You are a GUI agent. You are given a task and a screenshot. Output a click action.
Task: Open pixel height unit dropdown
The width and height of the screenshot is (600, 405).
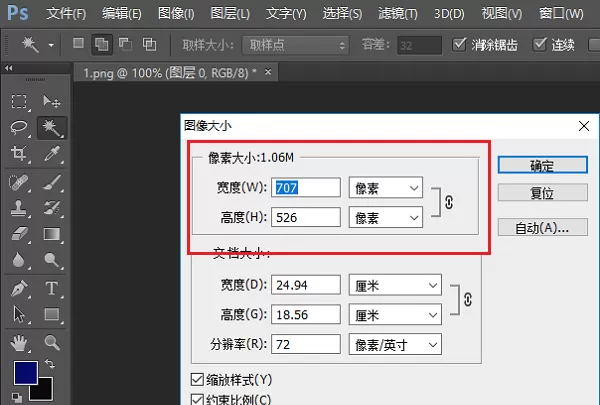[x=386, y=217]
